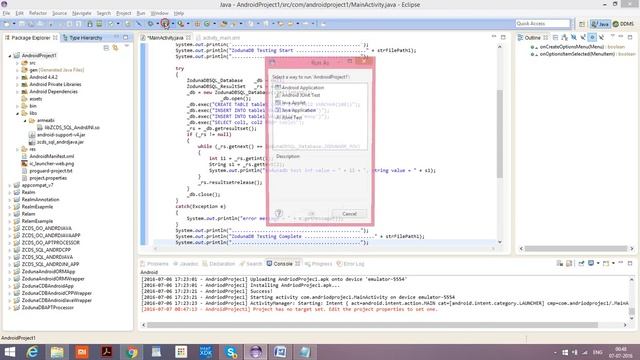The image size is (640, 360).
Task: Select project.properties file
Action: pos(48,178)
